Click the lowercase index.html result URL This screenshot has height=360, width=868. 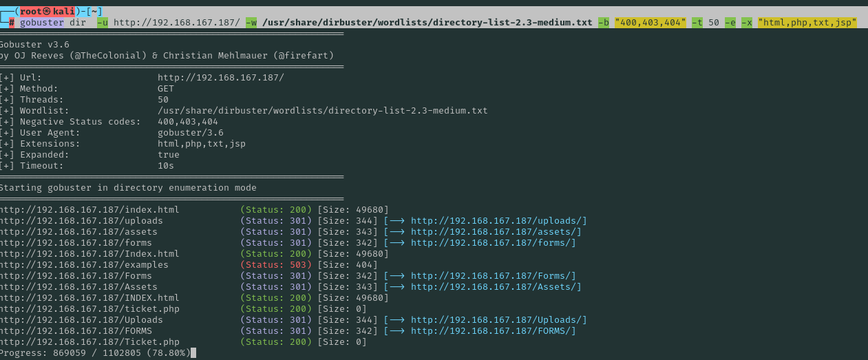tap(89, 210)
